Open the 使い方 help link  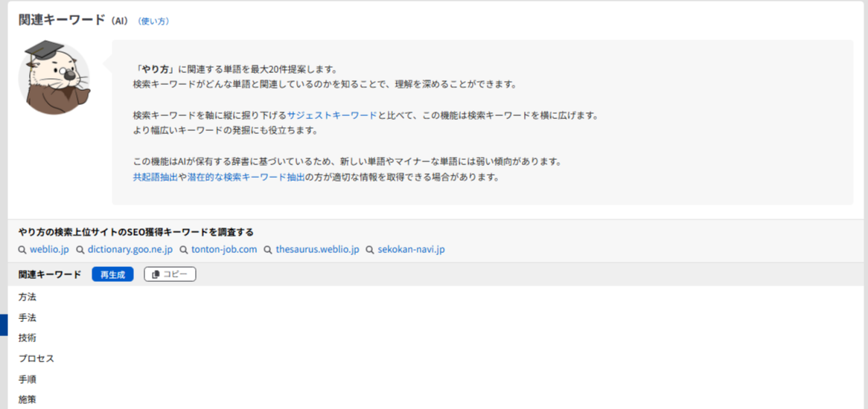point(154,22)
